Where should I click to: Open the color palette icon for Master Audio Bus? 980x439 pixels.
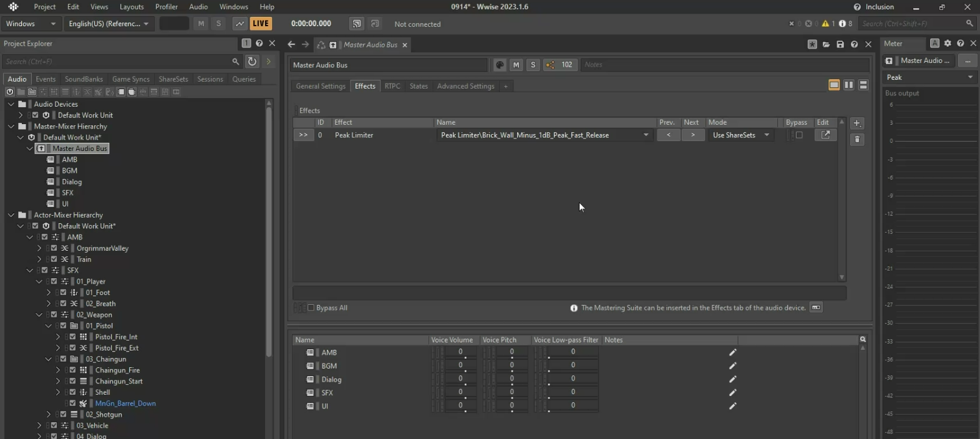pos(500,65)
